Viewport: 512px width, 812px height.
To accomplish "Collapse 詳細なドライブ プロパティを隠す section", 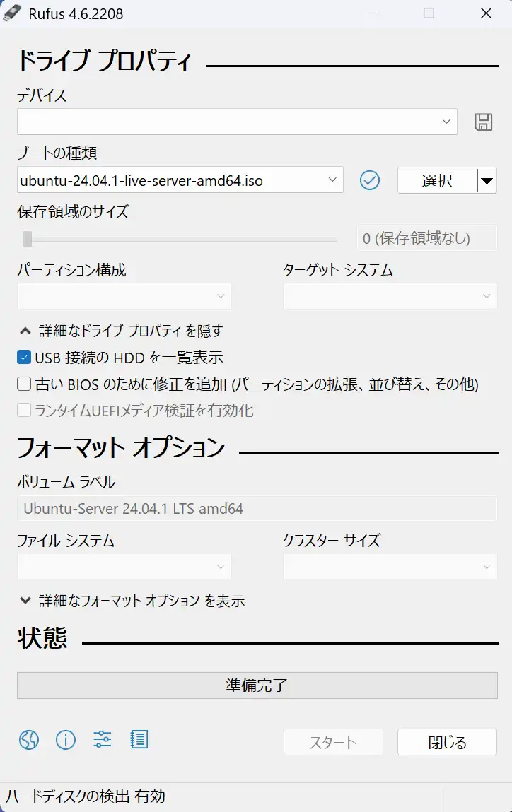I will tap(121, 331).
